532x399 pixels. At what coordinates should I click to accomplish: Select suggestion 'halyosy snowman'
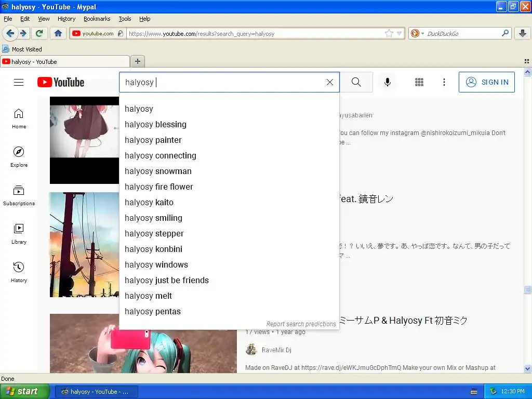click(229, 171)
